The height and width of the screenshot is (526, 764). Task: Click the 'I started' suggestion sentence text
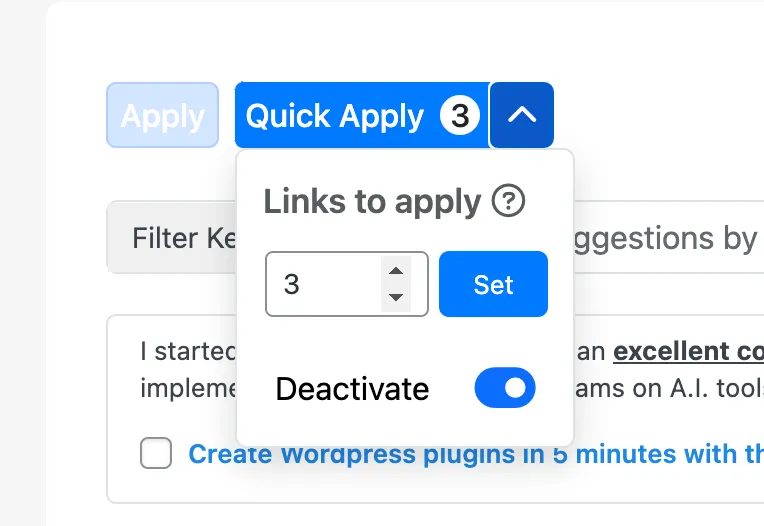click(187, 352)
